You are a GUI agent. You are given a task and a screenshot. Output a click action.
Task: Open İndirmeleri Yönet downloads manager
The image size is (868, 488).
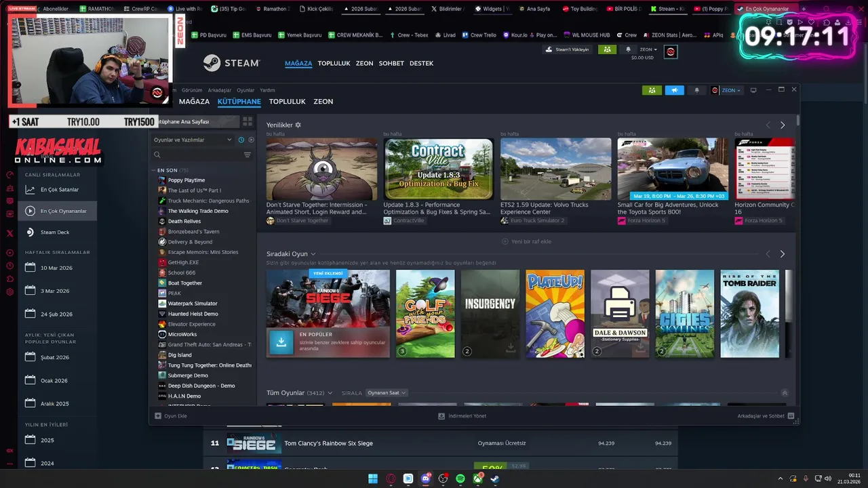(x=462, y=416)
